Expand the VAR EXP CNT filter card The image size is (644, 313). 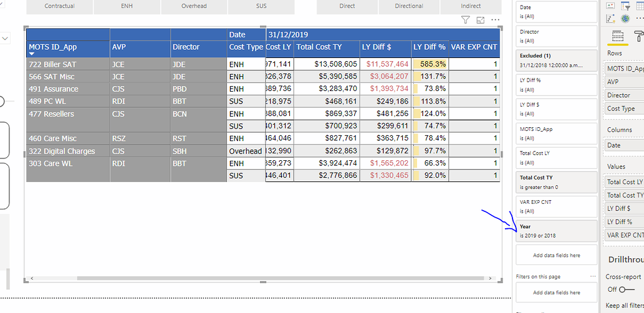click(x=556, y=206)
